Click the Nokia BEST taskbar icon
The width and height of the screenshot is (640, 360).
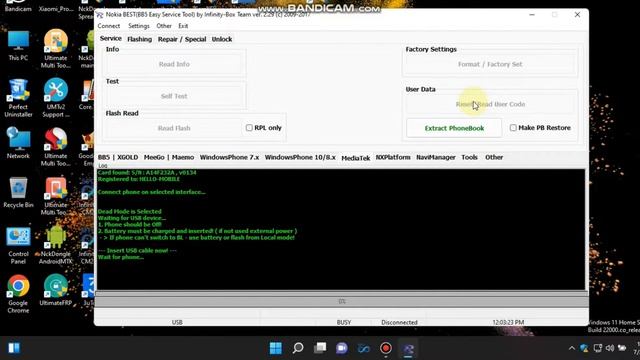pyautogui.click(x=408, y=349)
